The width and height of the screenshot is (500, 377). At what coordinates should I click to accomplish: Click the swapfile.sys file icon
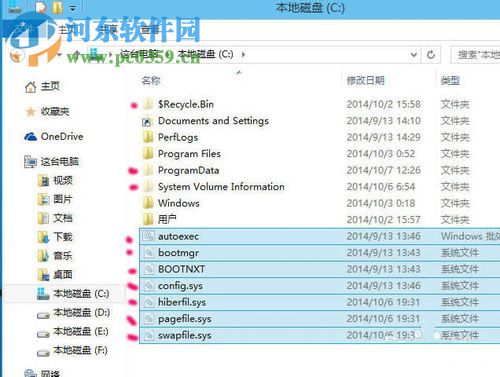[148, 335]
